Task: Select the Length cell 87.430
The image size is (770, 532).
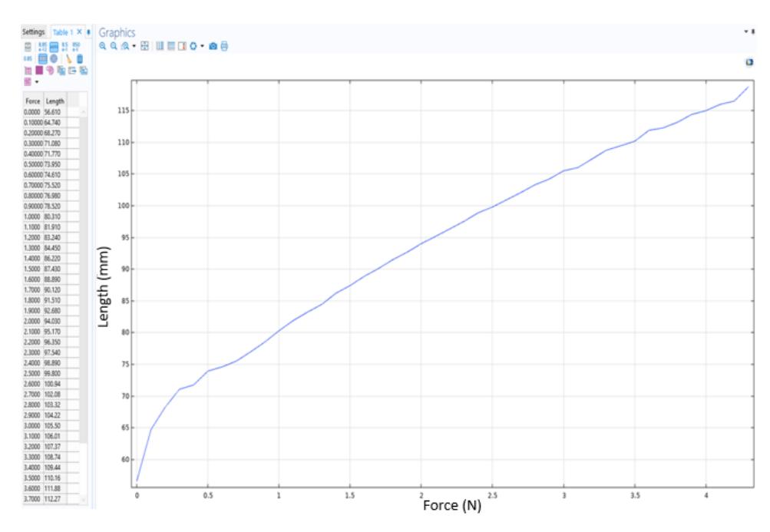Action: click(x=55, y=269)
